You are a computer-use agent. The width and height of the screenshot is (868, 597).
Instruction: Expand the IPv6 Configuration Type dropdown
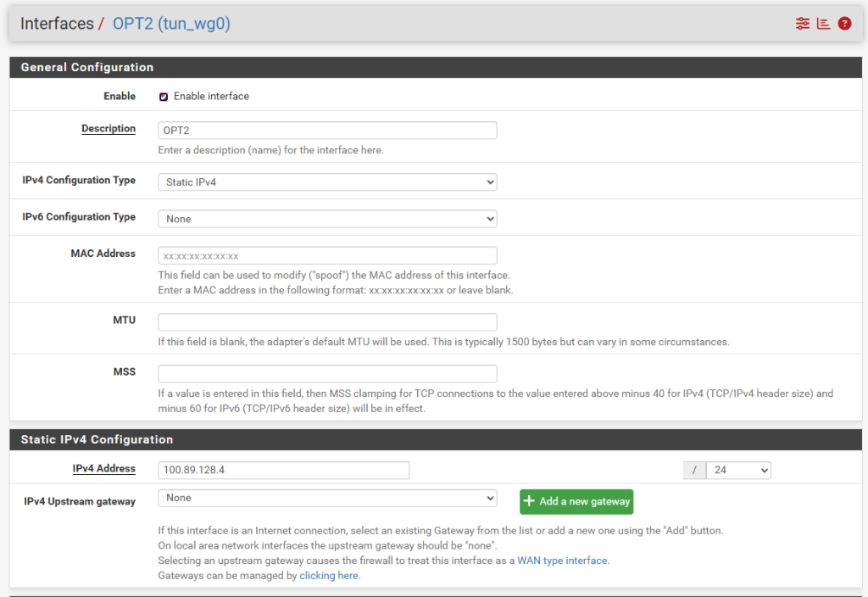tap(327, 219)
